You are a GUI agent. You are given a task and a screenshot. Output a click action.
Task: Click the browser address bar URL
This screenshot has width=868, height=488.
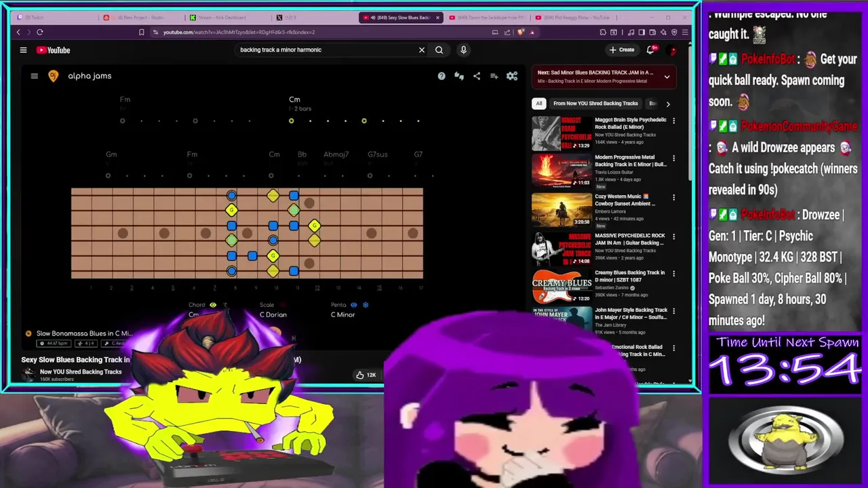(x=239, y=32)
